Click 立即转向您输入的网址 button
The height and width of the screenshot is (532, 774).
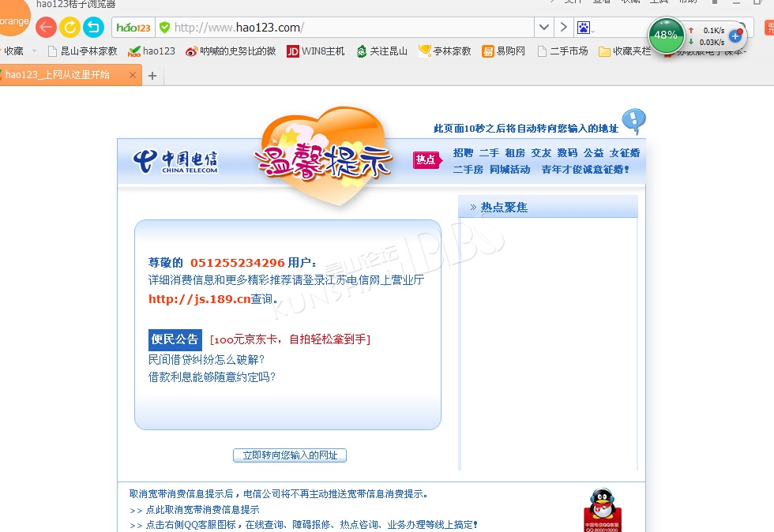tap(290, 455)
